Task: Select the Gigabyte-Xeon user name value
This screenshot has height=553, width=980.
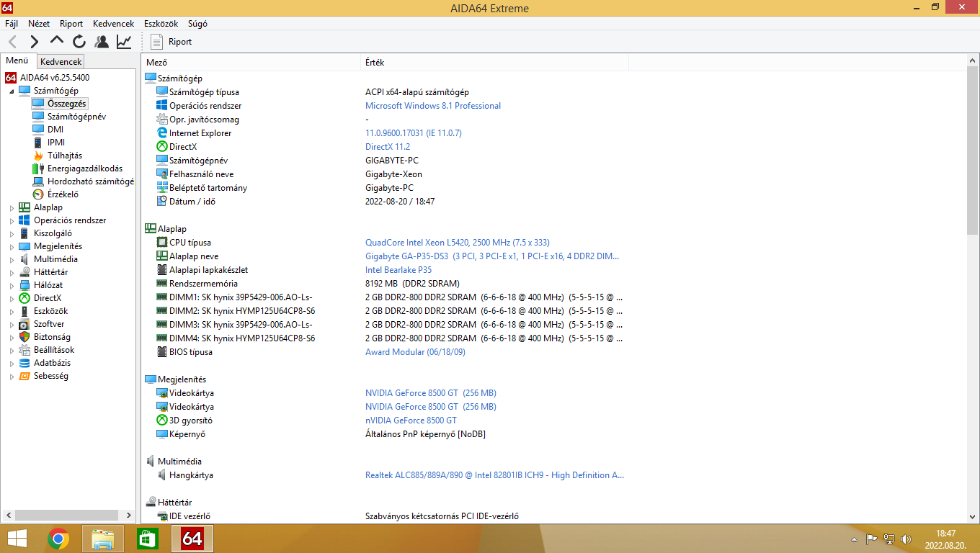Action: pos(393,174)
